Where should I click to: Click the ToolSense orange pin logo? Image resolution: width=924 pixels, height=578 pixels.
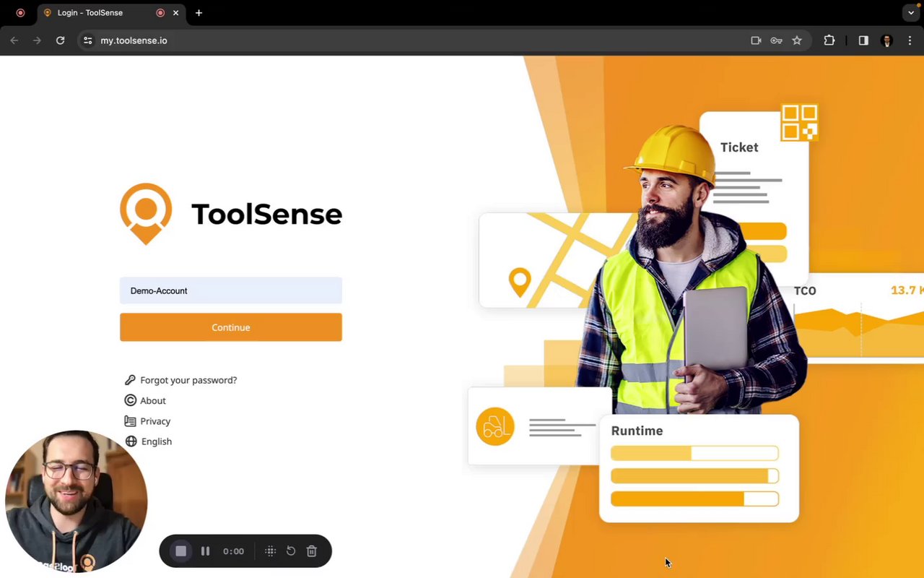click(x=146, y=213)
